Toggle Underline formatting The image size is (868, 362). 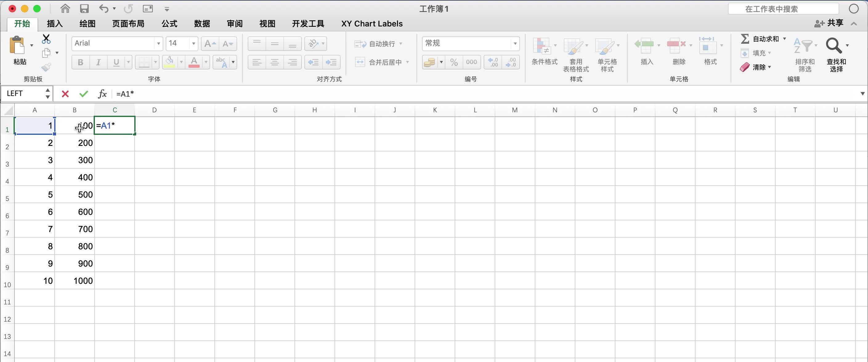coord(116,62)
